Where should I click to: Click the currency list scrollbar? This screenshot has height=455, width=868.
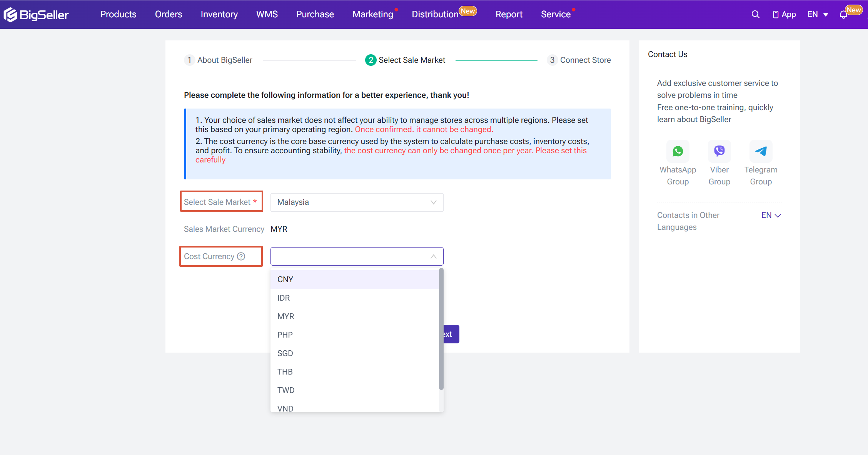coord(441,329)
